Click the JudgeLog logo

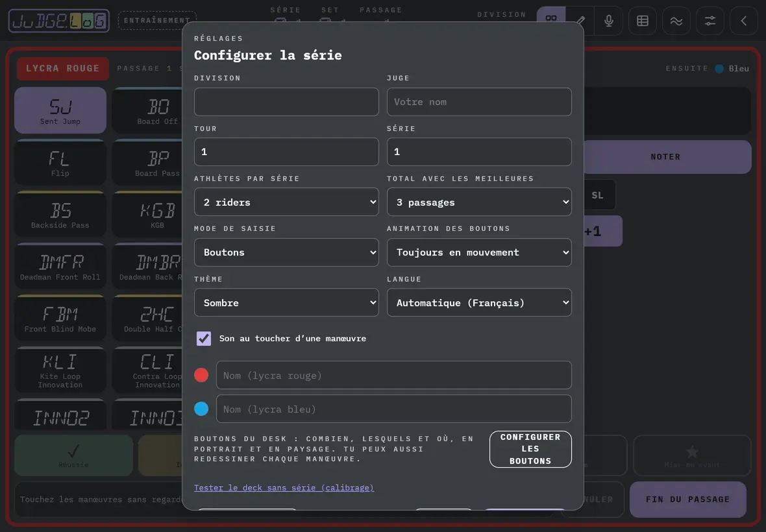coord(59,21)
